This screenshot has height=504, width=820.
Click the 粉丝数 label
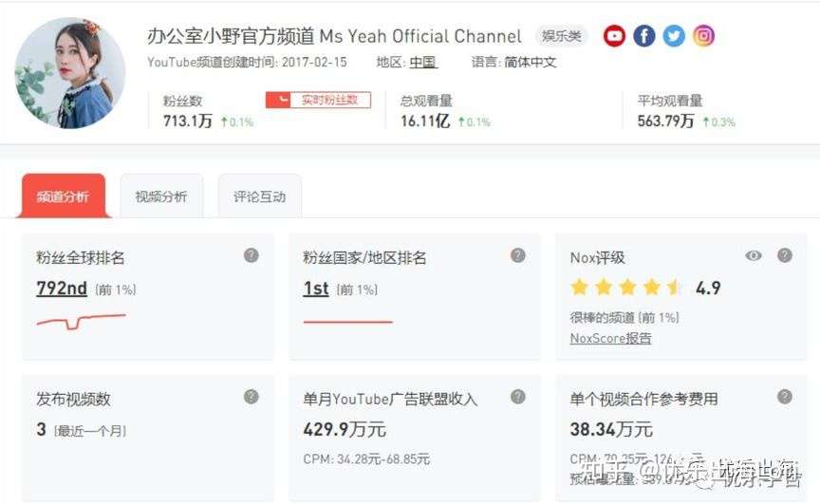point(182,101)
